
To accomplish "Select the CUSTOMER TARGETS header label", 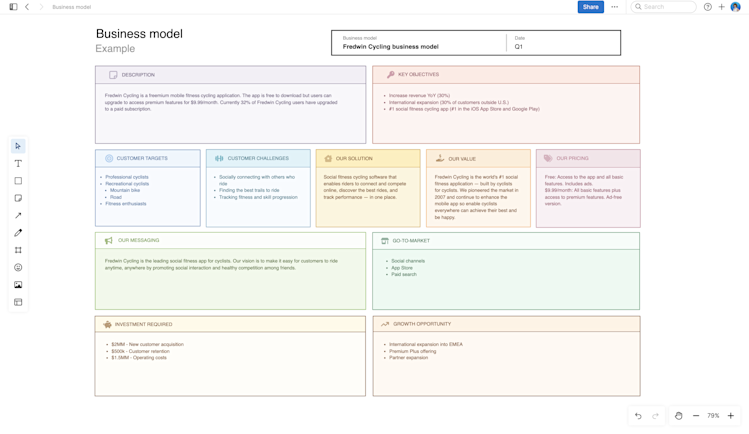I will click(x=142, y=158).
